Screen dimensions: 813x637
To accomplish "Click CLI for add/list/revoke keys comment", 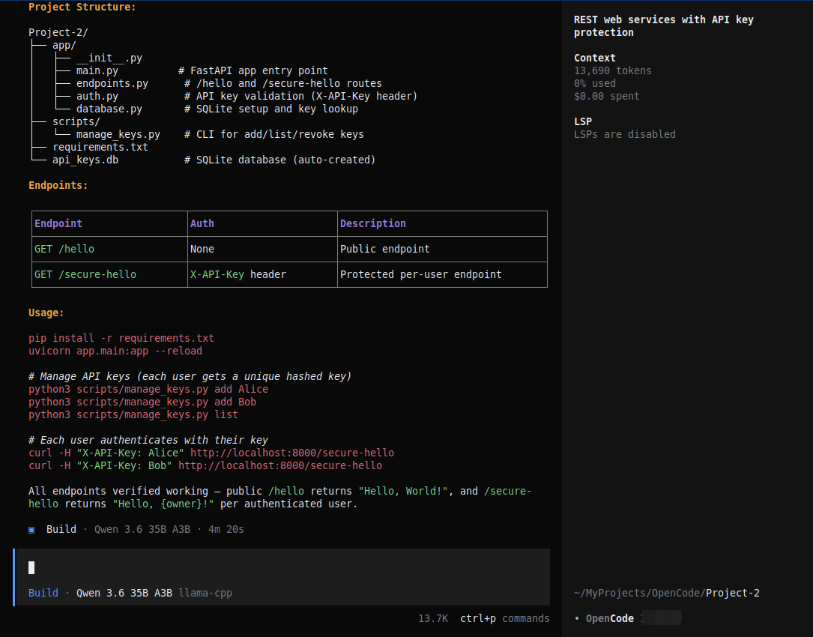I will click(x=274, y=134).
